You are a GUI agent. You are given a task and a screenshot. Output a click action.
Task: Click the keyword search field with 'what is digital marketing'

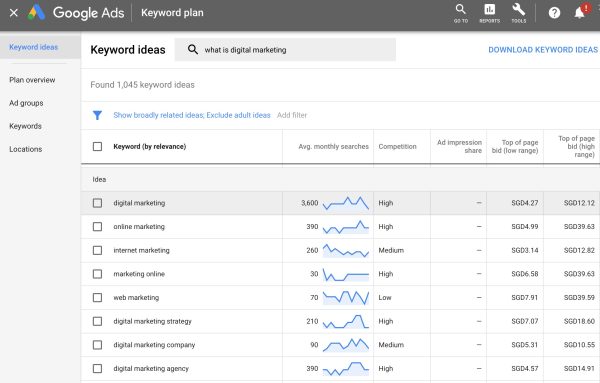click(x=285, y=50)
